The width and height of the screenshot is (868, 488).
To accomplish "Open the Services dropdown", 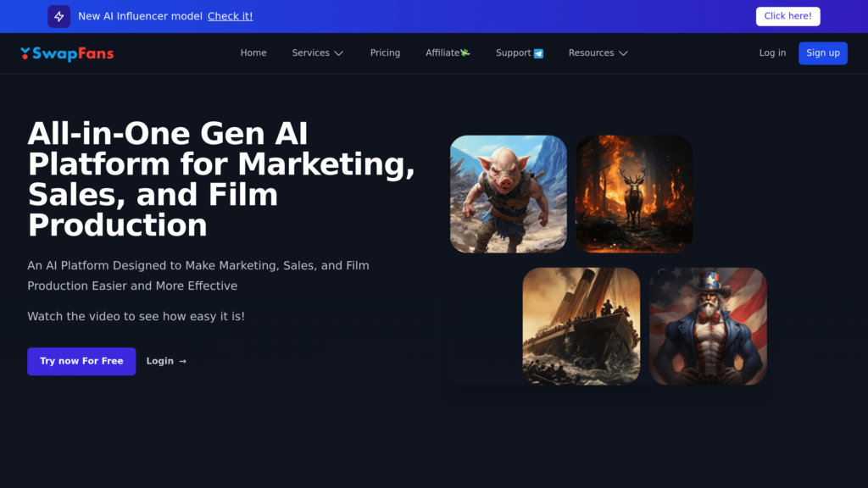I will [318, 53].
